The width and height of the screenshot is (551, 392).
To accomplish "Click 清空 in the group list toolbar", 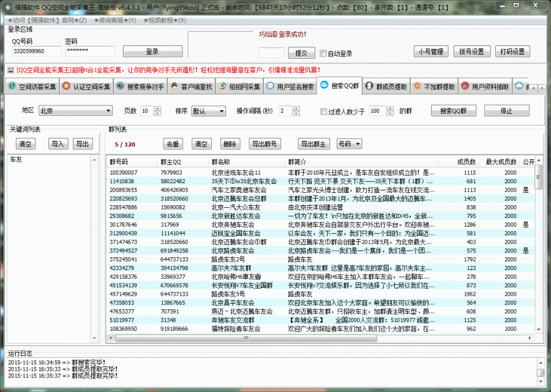I will click(201, 144).
